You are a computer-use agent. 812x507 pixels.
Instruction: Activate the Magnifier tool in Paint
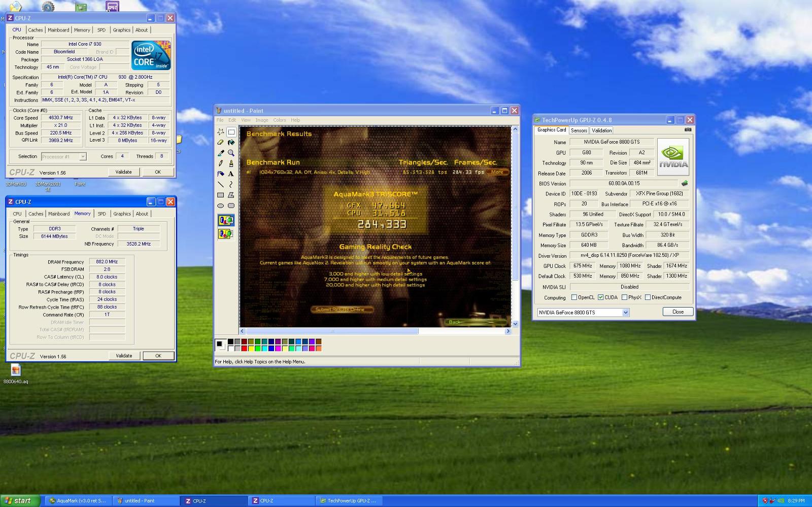point(231,153)
